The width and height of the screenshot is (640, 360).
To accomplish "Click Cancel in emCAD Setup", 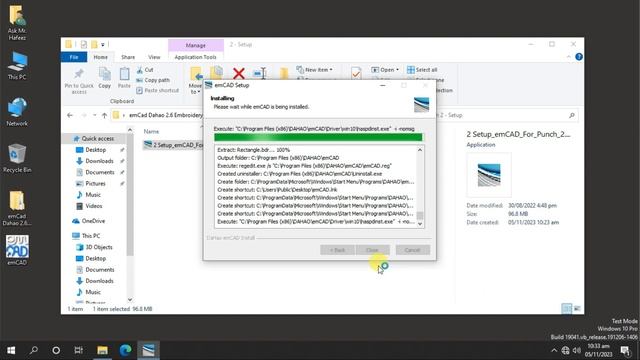I will 412,250.
